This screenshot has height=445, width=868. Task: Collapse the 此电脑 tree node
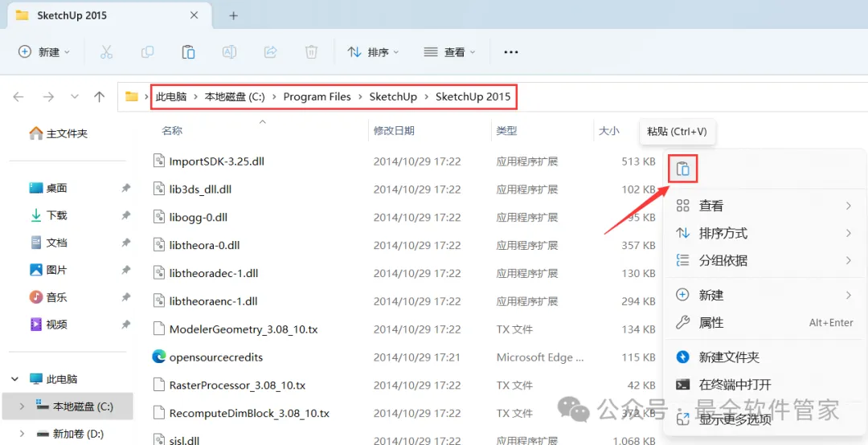click(14, 379)
